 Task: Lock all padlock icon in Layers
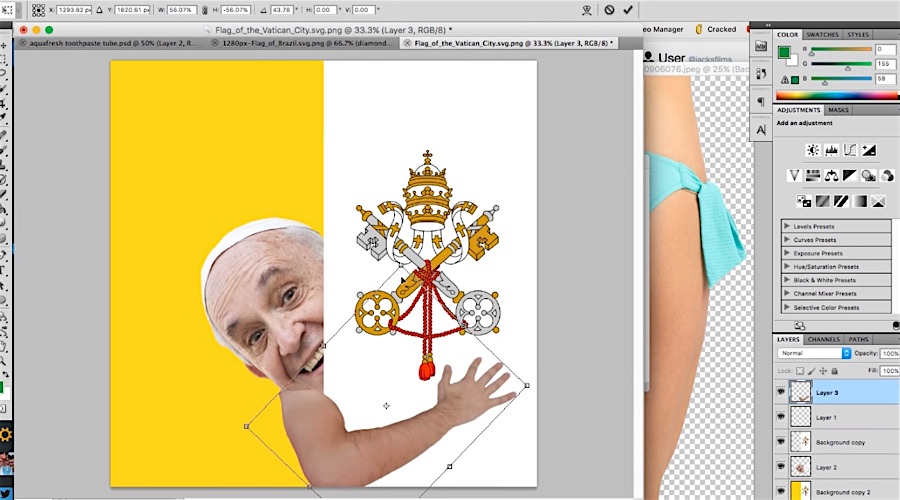pos(835,371)
